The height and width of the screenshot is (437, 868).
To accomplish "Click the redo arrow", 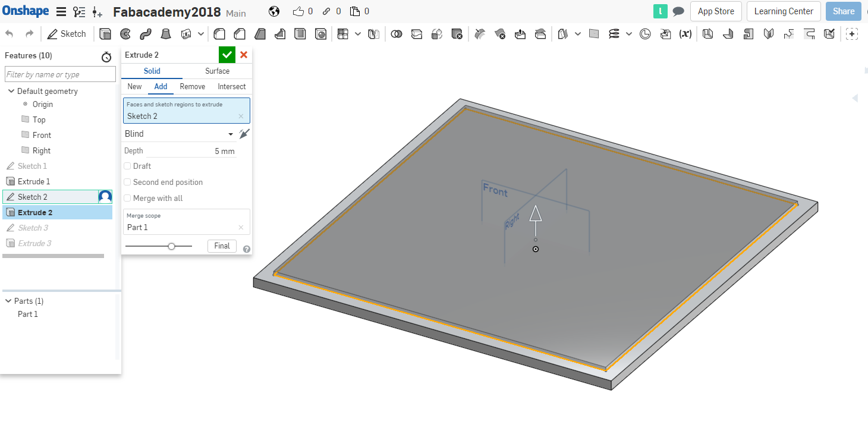I will click(29, 34).
